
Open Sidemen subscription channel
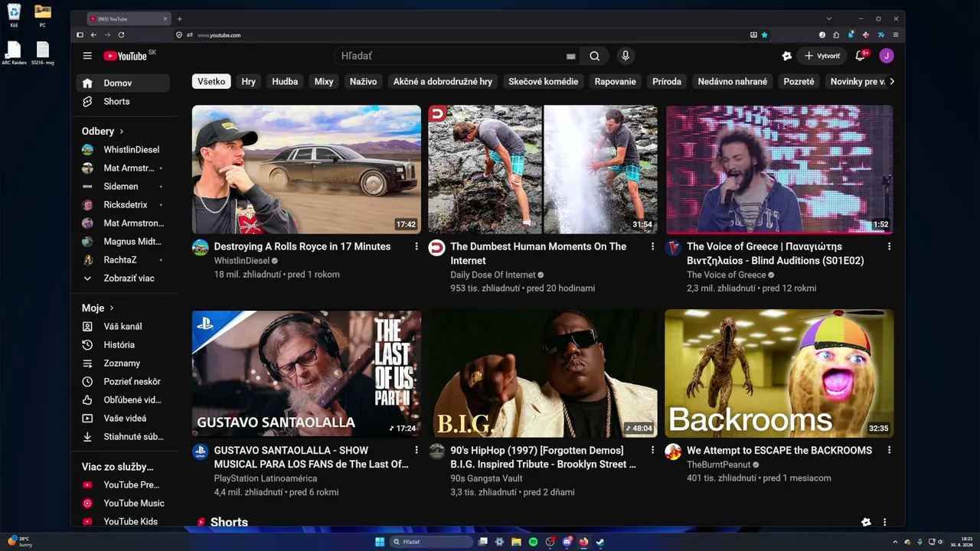pos(122,186)
